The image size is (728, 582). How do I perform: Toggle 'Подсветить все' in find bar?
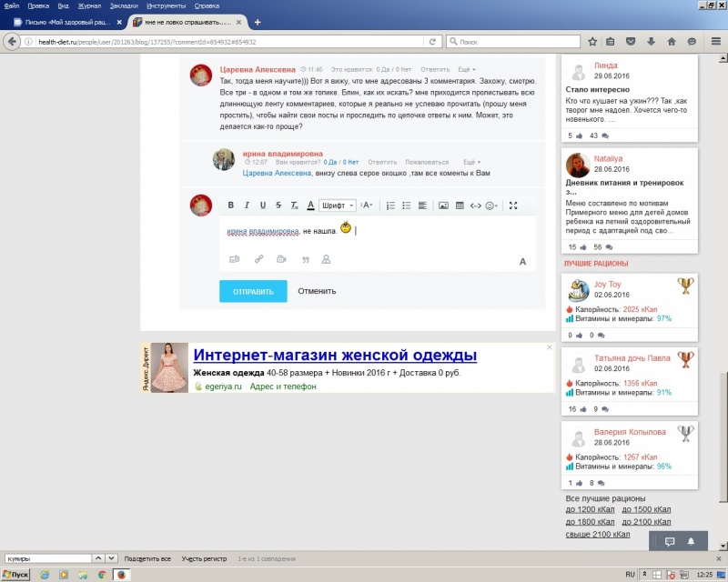click(147, 557)
